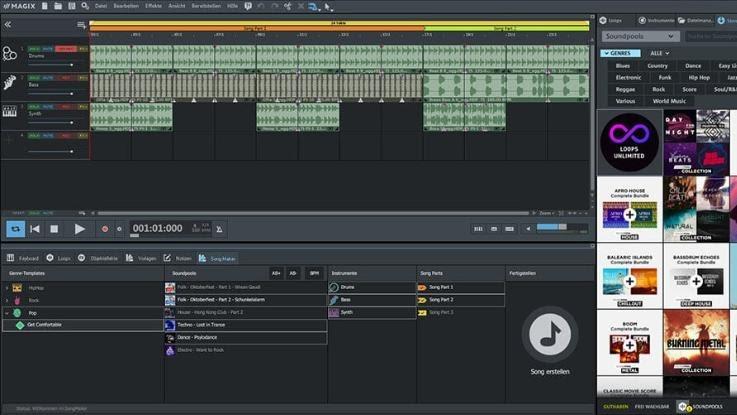Expand the HipHop genre template
Screen dimensions: 737x415
[7, 288]
